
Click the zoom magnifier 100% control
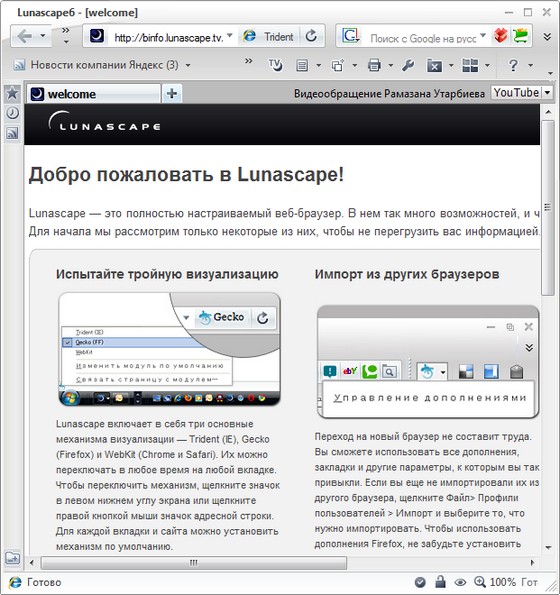point(494,582)
